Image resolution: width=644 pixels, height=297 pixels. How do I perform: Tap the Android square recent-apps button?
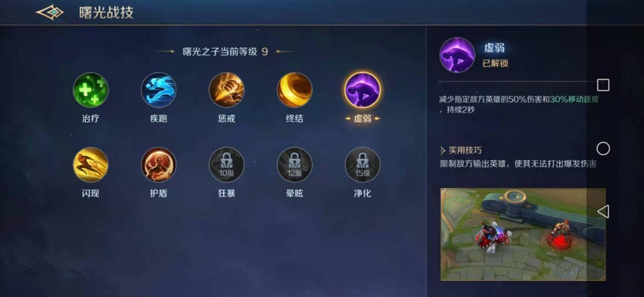pyautogui.click(x=603, y=85)
